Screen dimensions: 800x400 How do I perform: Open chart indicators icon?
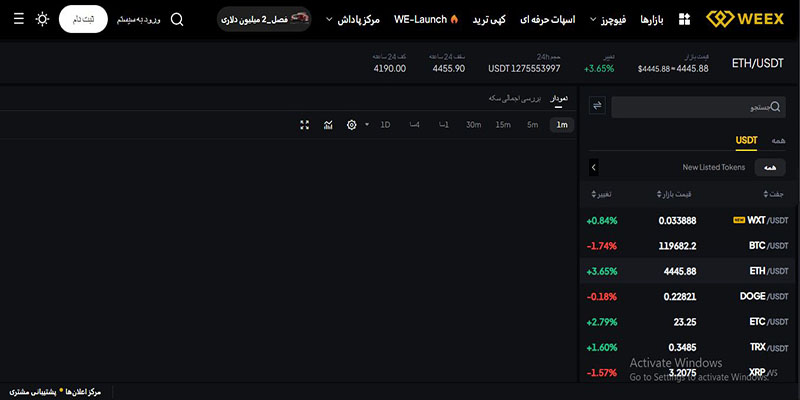(328, 125)
